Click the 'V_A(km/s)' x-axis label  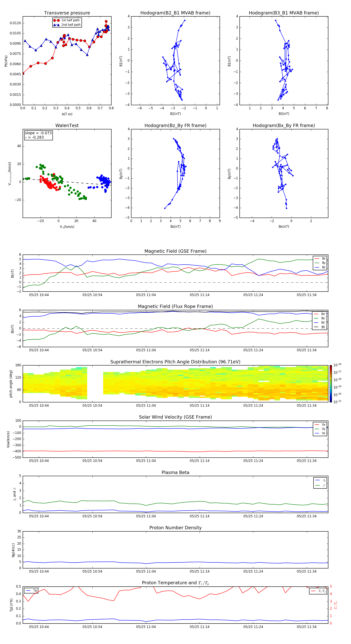click(x=67, y=227)
